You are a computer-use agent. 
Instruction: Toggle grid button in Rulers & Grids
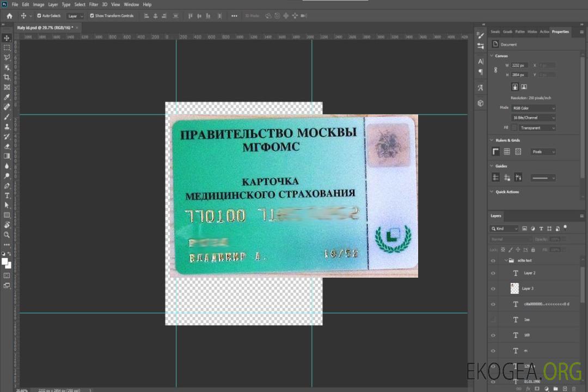tap(507, 151)
